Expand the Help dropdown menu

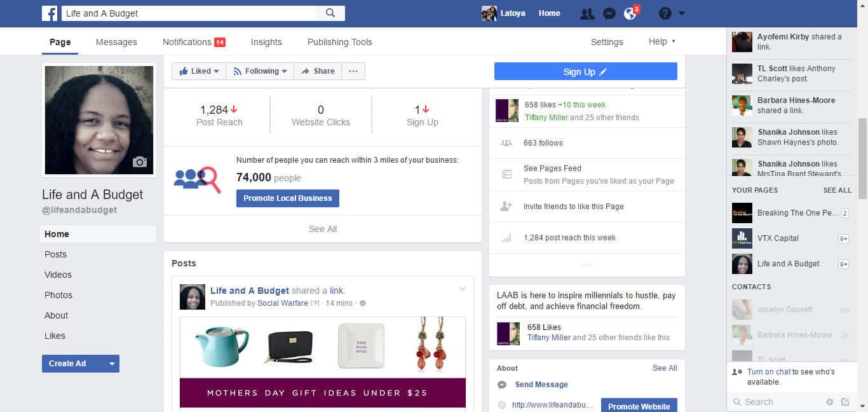coord(661,41)
